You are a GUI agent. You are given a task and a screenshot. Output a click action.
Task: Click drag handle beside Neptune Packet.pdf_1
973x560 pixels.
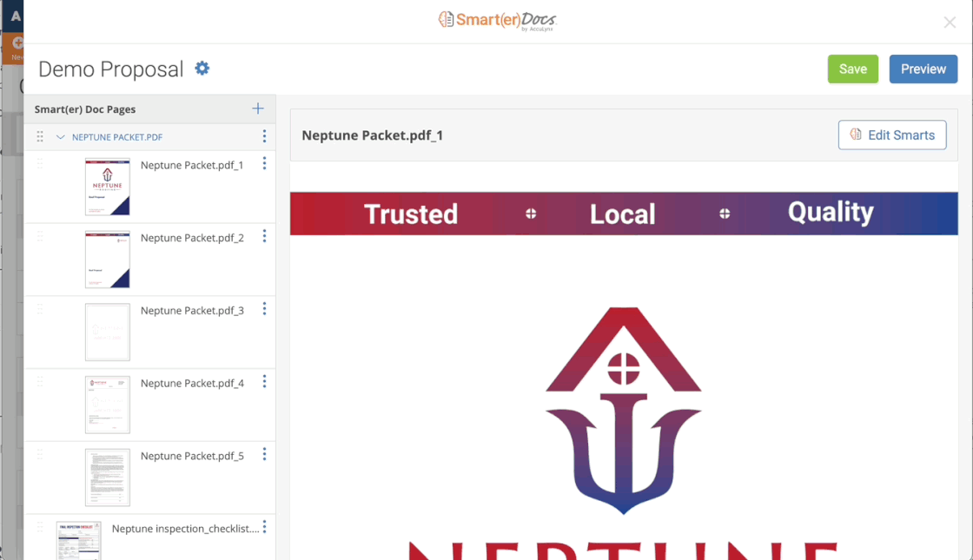(x=40, y=164)
